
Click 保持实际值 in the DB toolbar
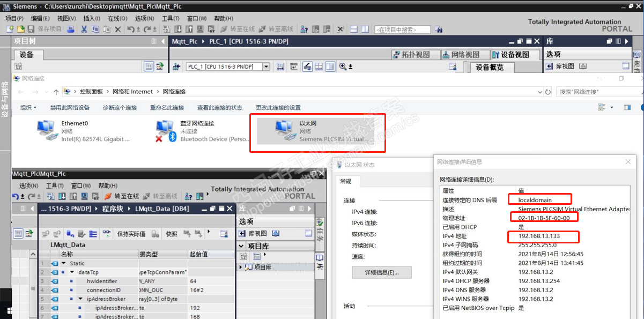click(x=131, y=234)
